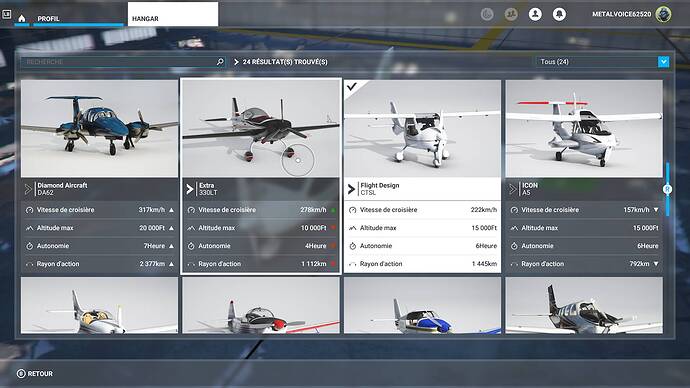Expand the ICON A5 arrow
This screenshot has width=690, height=388.
513,189
